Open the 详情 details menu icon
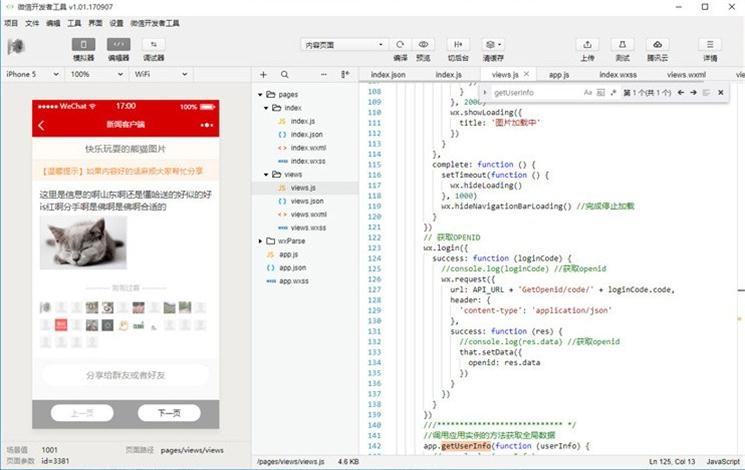The height and width of the screenshot is (470, 745). point(710,45)
